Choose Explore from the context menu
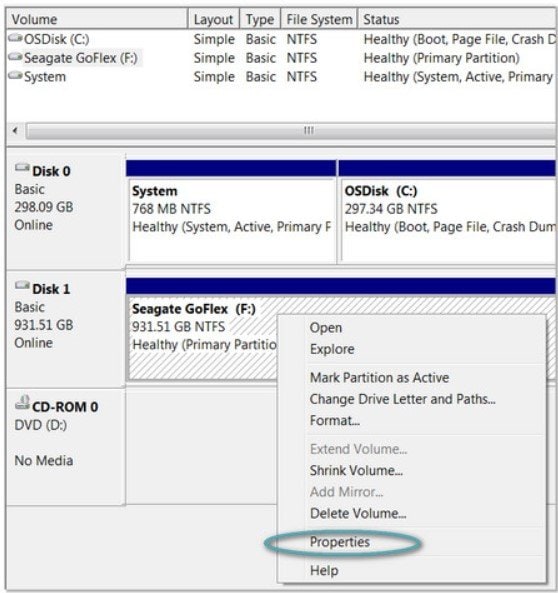558x593 pixels. pyautogui.click(x=332, y=349)
